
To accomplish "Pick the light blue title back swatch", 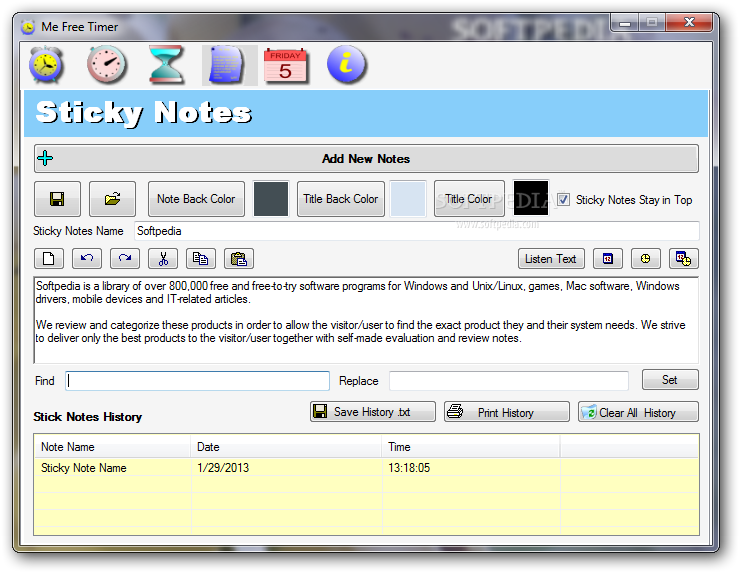I will (408, 199).
